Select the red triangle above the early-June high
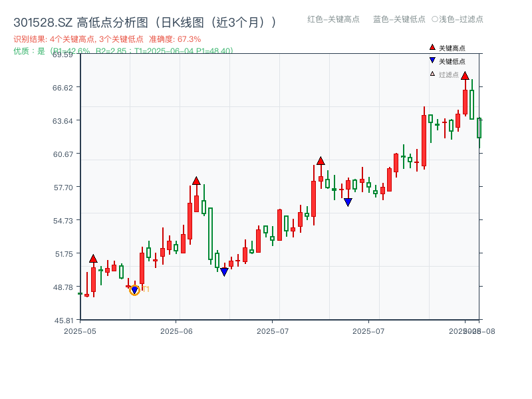Screen dimensions: 532x399 pyautogui.click(x=197, y=180)
